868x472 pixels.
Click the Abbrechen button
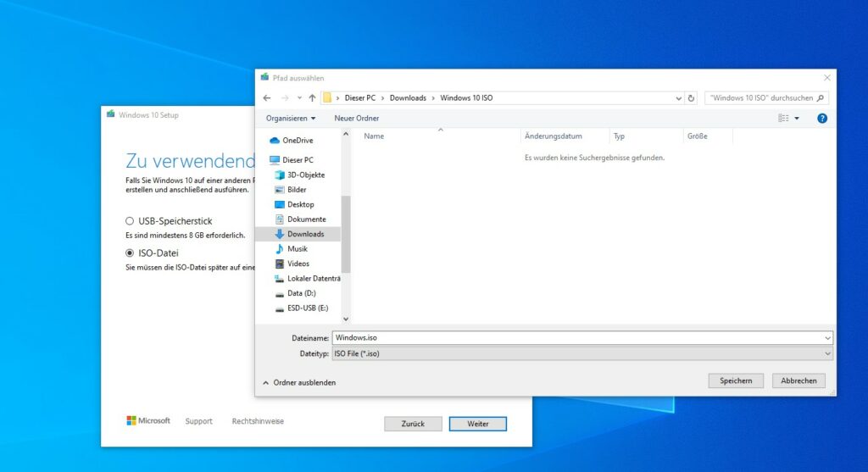[x=798, y=380]
